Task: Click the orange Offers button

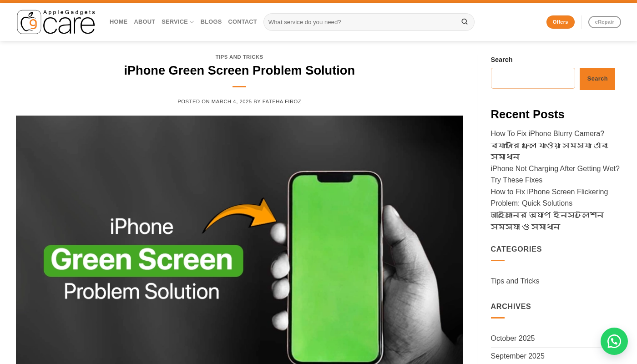Action: coord(561,22)
